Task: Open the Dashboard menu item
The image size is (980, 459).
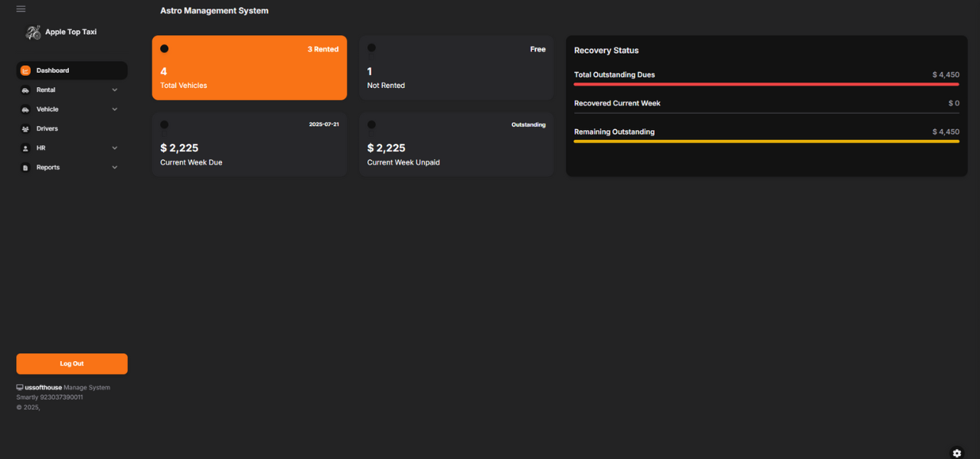Action: pos(72,70)
